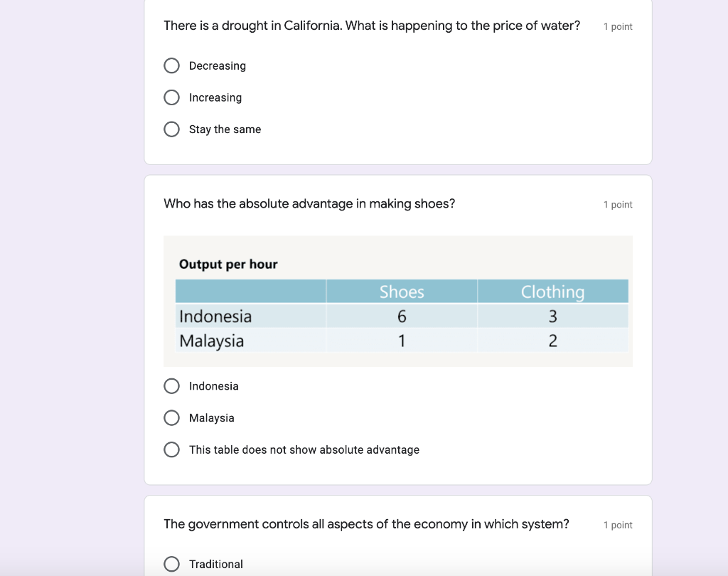Click the Clothing column header in the table
Image resolution: width=728 pixels, height=576 pixels.
click(x=552, y=292)
